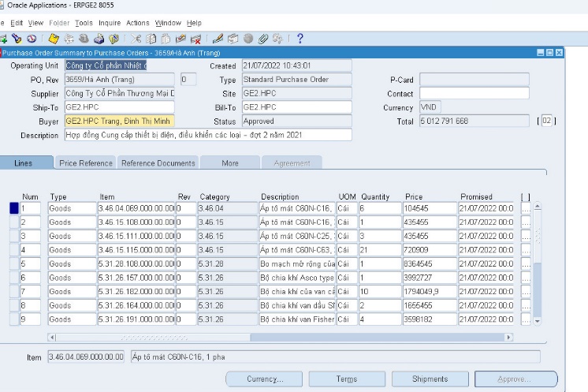Click description 'Bộ chia khí Asco type'

click(296, 278)
